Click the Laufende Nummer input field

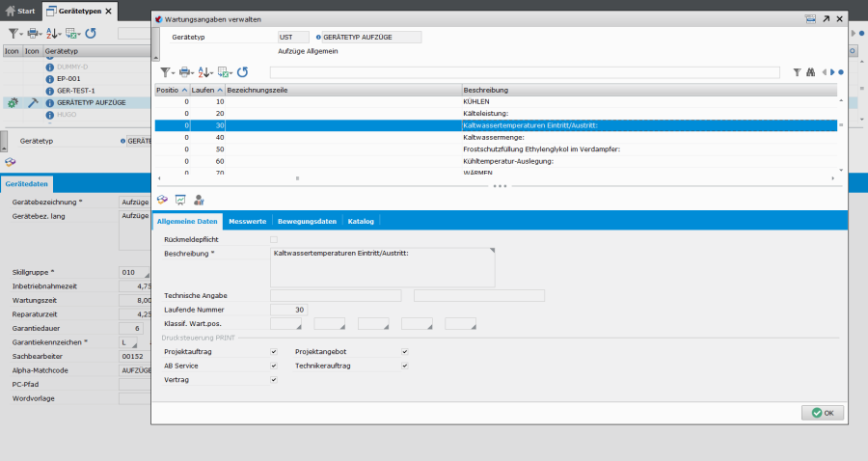(288, 310)
